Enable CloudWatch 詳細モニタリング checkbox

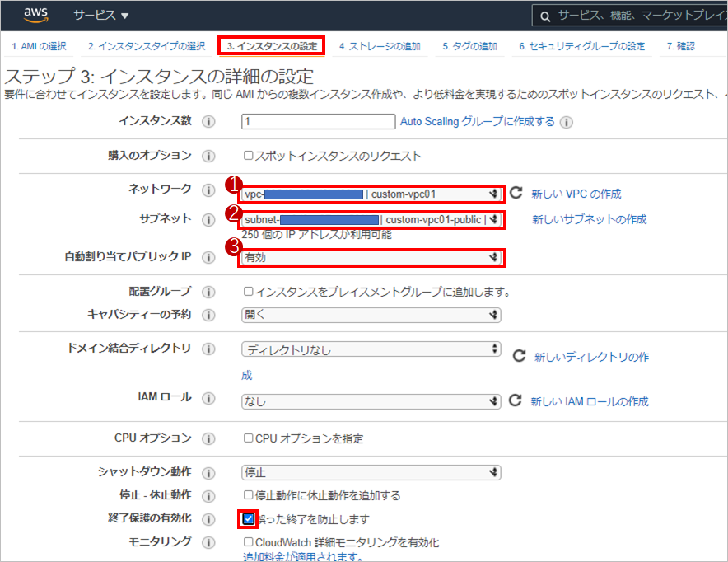(248, 542)
